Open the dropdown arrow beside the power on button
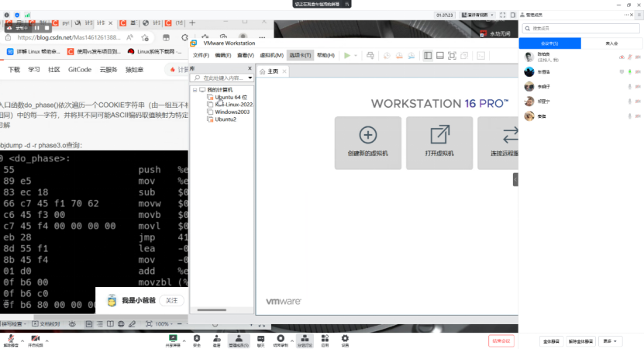 pyautogui.click(x=356, y=55)
